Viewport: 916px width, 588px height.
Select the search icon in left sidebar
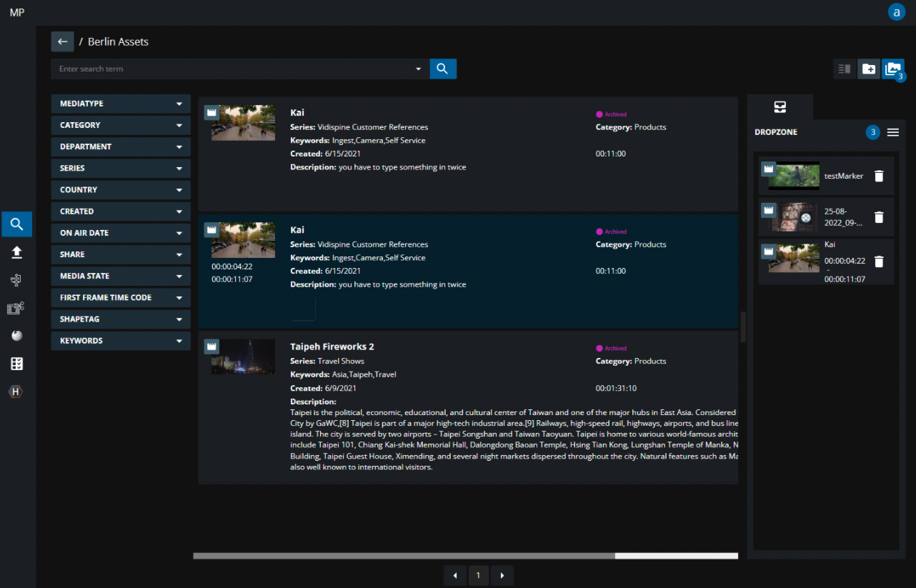click(17, 224)
